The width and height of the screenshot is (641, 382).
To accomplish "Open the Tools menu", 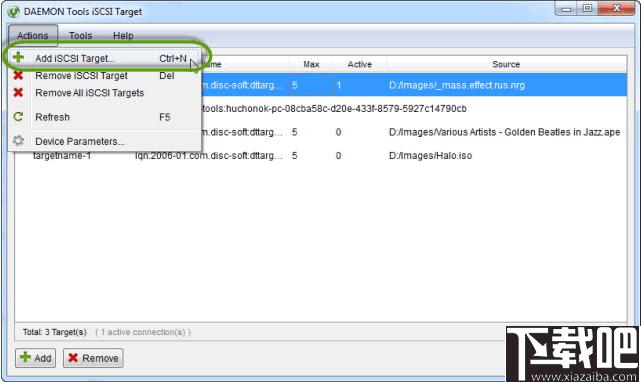I will pos(81,36).
